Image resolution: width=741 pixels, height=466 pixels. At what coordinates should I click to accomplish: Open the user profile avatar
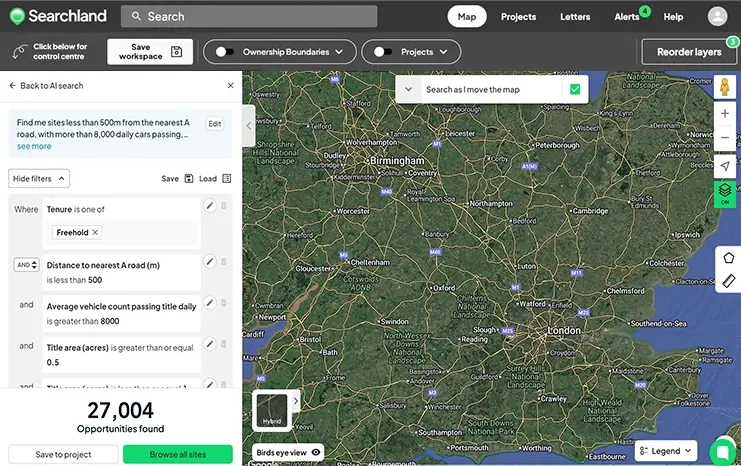[717, 16]
